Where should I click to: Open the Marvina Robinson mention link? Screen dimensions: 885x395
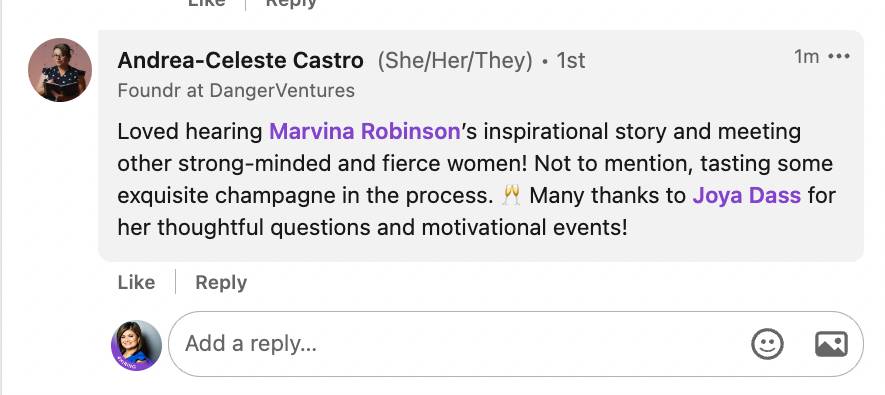pos(365,131)
